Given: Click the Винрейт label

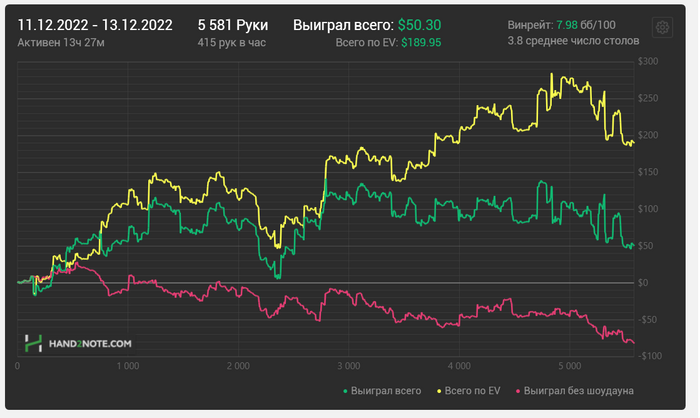Looking at the screenshot, I should tap(530, 25).
